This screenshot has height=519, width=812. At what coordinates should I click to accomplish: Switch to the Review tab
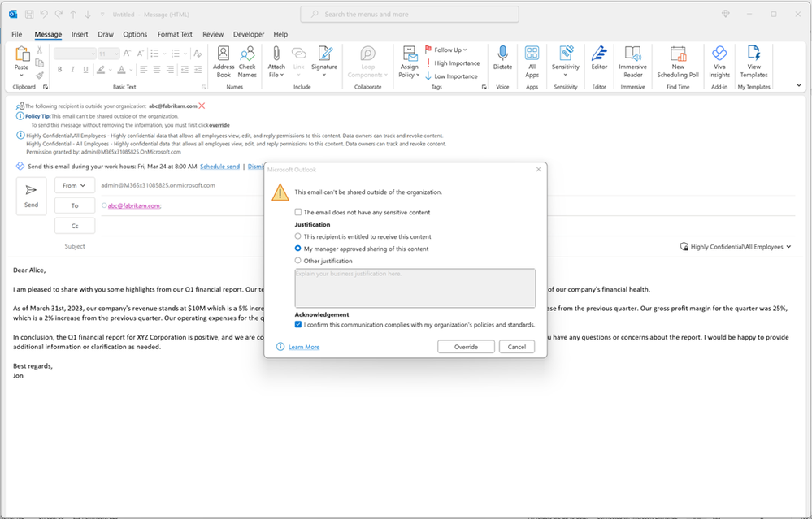(x=213, y=34)
